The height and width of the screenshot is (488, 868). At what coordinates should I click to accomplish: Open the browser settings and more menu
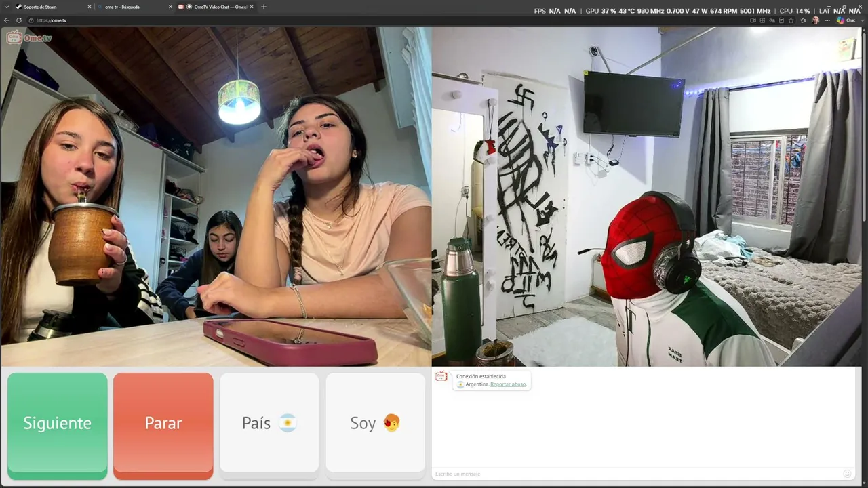(x=828, y=20)
